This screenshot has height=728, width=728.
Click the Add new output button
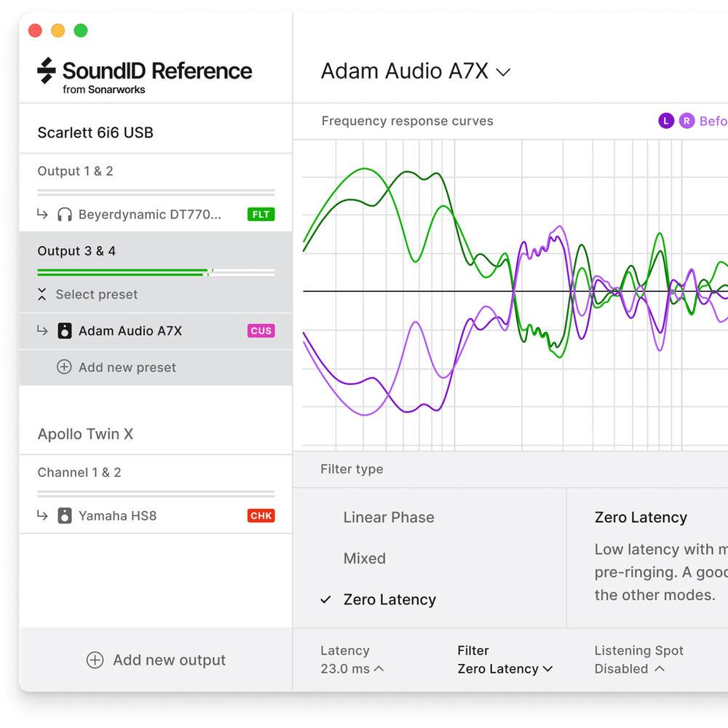(156, 660)
